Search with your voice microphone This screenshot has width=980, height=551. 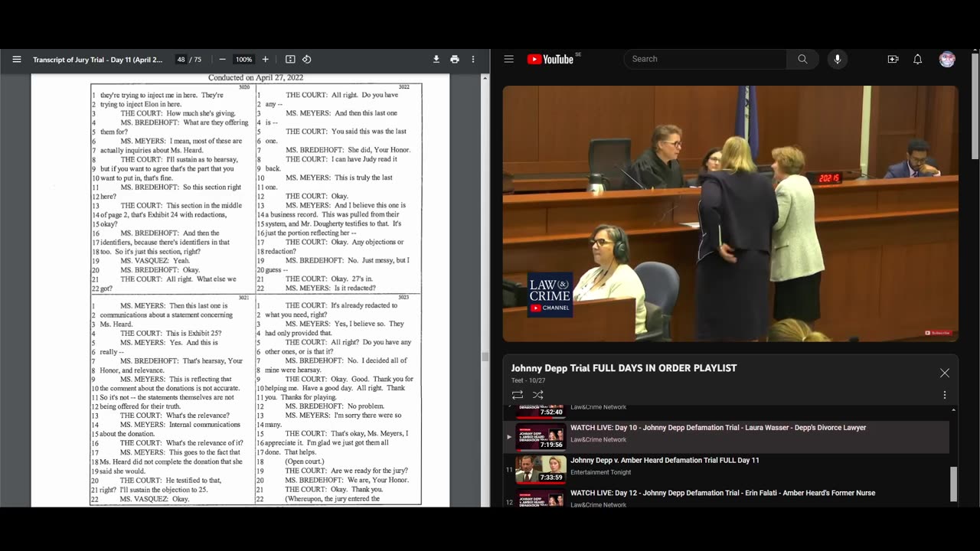point(837,59)
